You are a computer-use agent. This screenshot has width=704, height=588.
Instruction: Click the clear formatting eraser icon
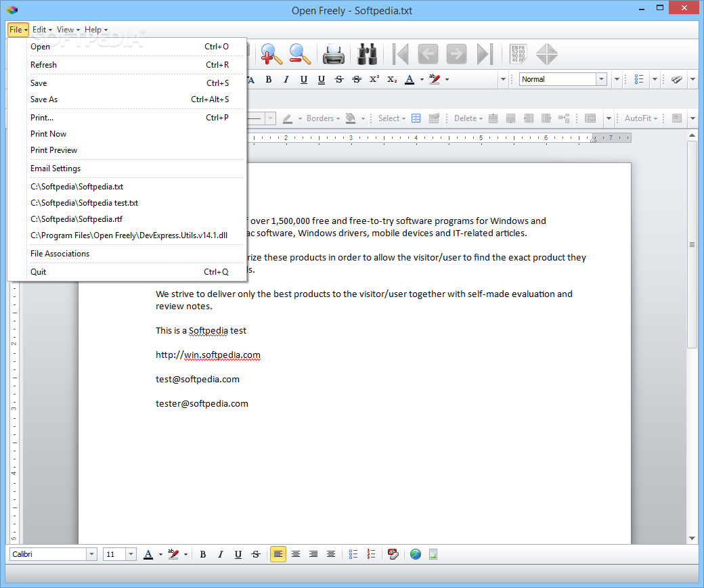[393, 554]
